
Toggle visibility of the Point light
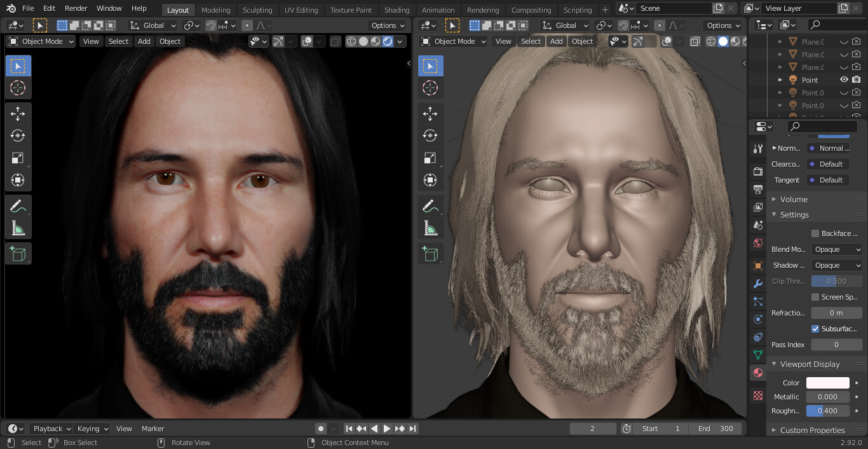click(x=844, y=80)
